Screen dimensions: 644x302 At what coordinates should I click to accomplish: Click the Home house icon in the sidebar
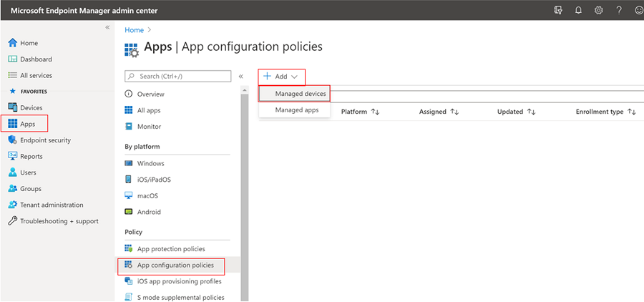13,43
